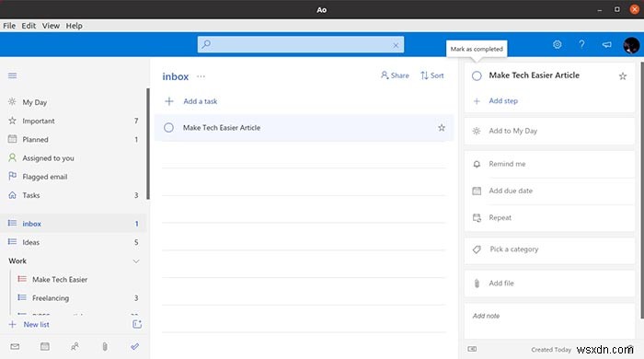644x359 pixels.
Task: Mark task completed in detail pane
Action: [477, 76]
